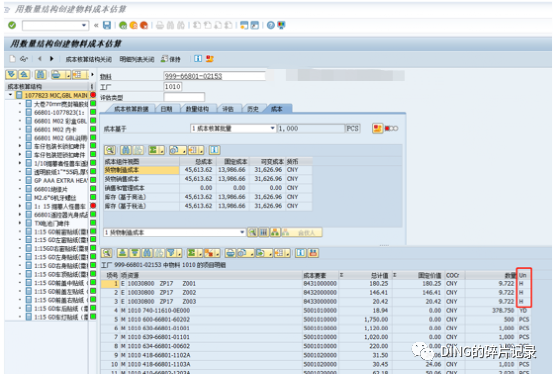Click the Display/Change glasses icon
Viewport: 554px width, 377px height.
(24, 59)
